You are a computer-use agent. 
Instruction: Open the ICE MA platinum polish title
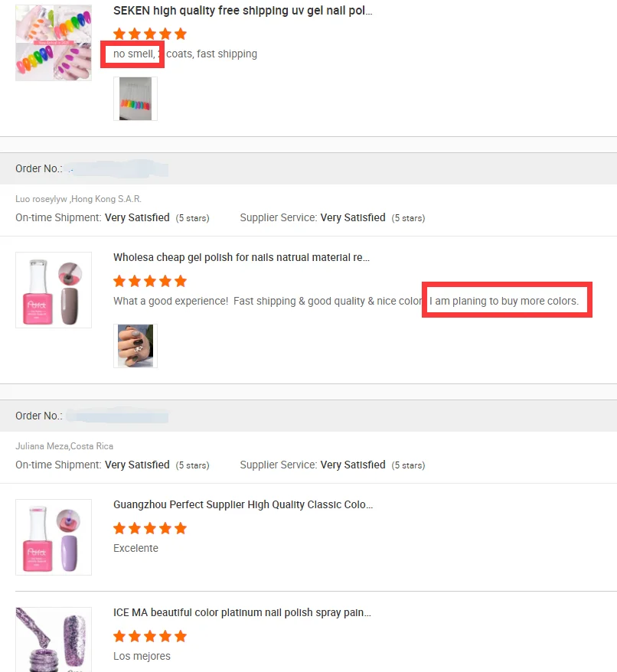241,613
